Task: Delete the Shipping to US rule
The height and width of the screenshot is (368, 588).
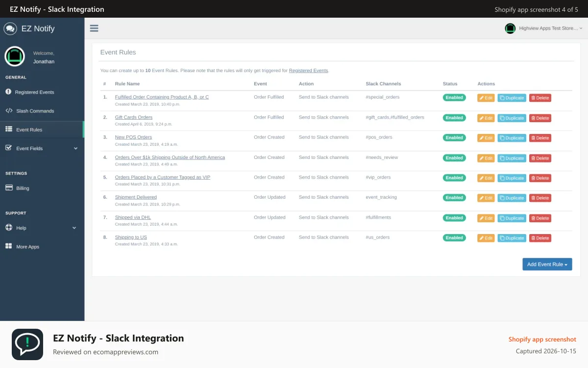Action: point(540,238)
